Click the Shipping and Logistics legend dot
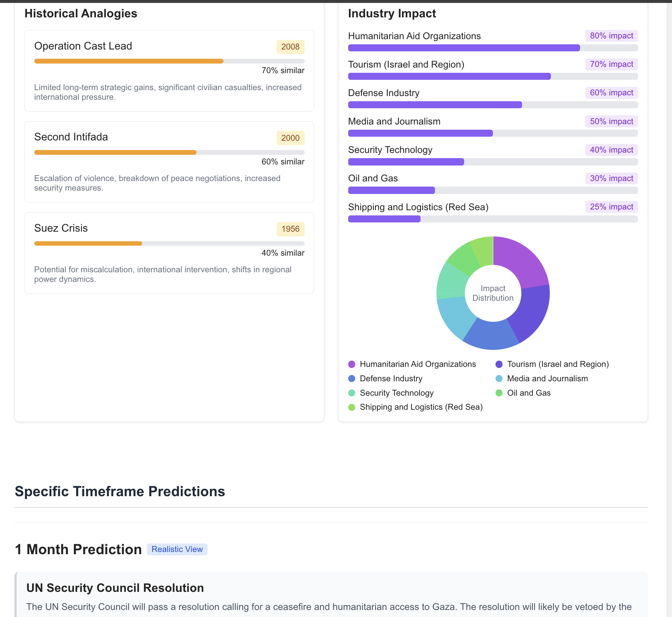 point(352,407)
